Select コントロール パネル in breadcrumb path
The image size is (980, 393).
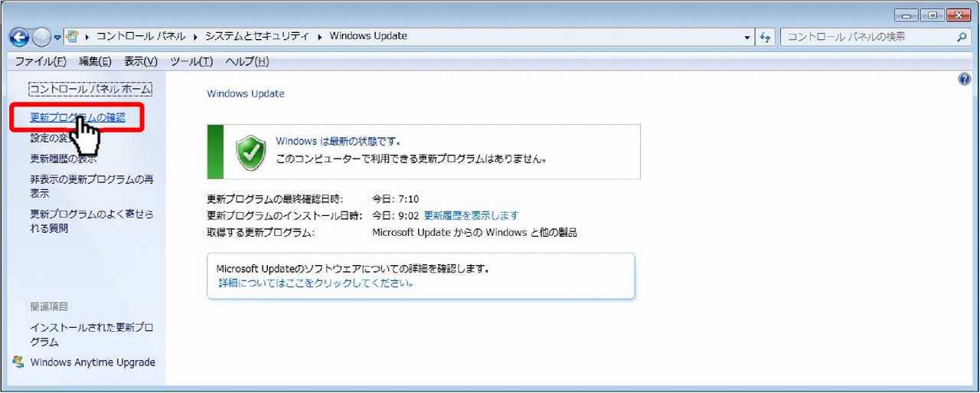click(142, 36)
